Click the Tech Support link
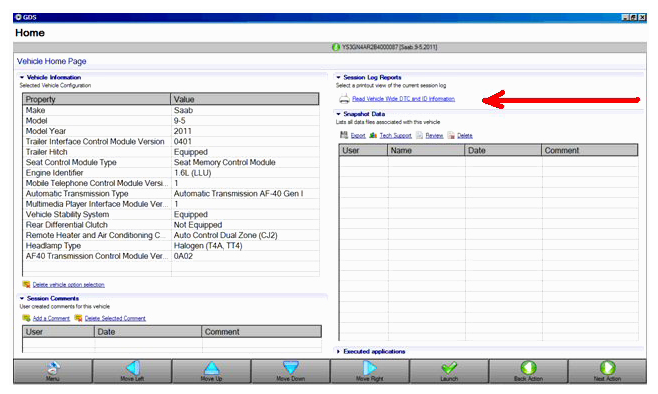Screen dimensions: 658x394 click(395, 136)
